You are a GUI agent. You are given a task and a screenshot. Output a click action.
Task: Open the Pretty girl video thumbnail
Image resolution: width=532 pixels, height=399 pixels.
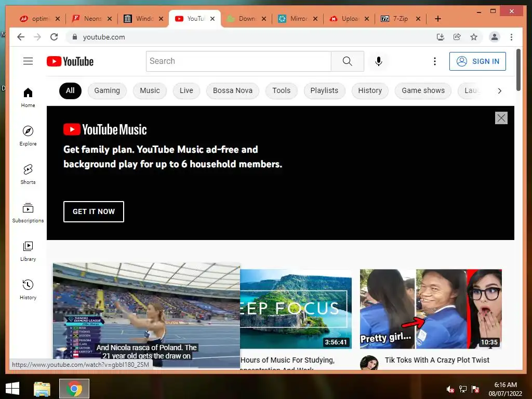tap(431, 309)
